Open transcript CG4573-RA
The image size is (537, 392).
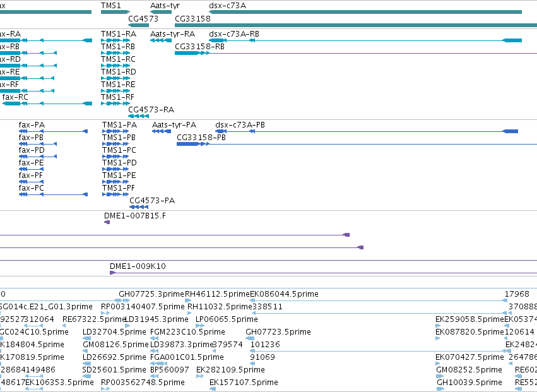tap(151, 110)
